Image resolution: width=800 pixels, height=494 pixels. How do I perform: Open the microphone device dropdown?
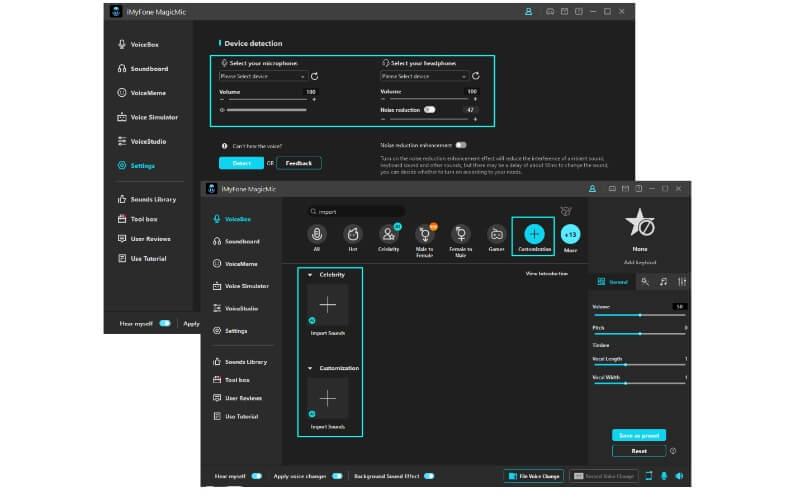262,76
